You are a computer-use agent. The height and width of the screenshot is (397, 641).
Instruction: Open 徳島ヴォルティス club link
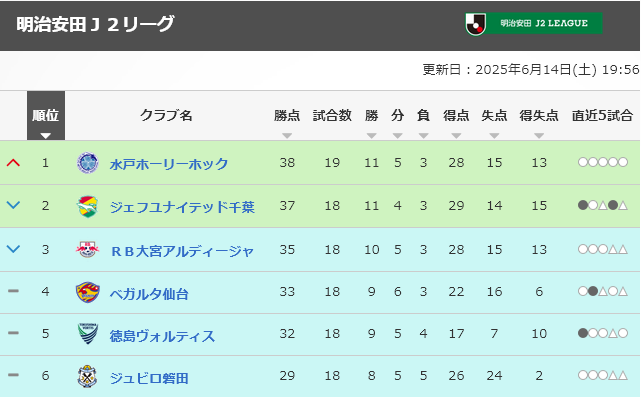click(x=162, y=335)
